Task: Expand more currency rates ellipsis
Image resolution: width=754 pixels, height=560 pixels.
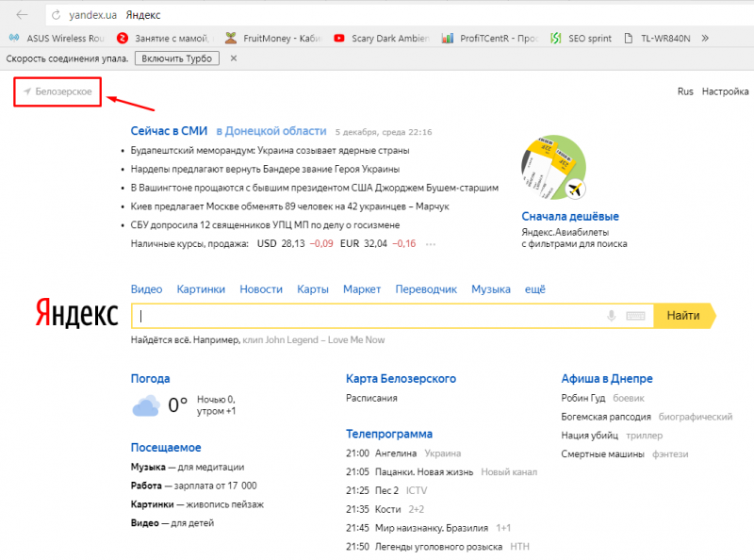Action: pyautogui.click(x=431, y=244)
